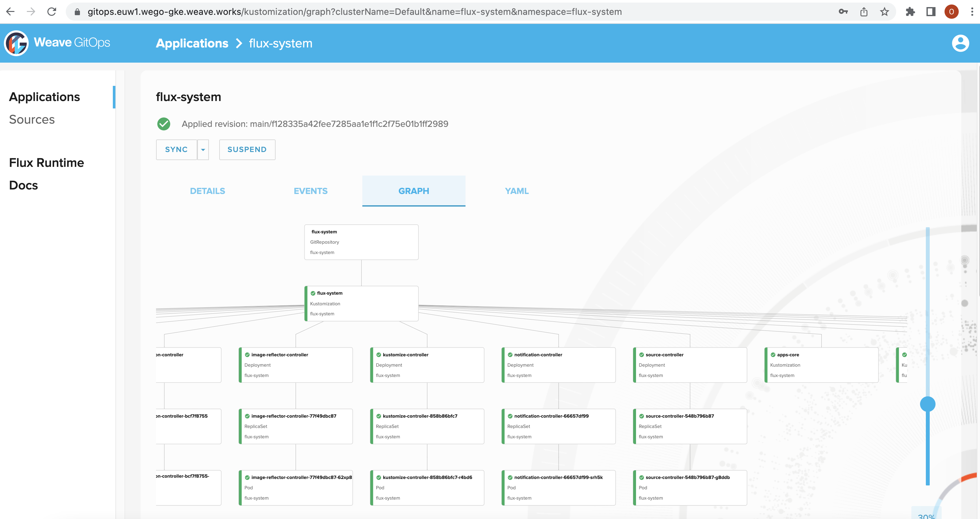Click the page reload icon

[x=52, y=11]
